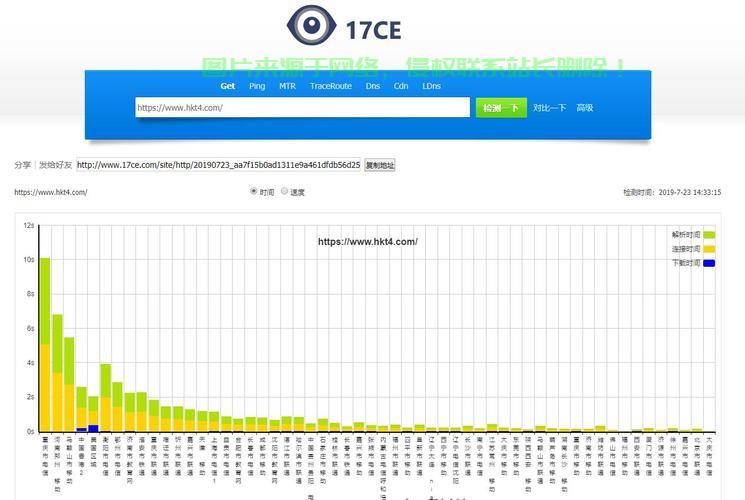The height and width of the screenshot is (500, 745).
Task: Click the share URL text field
Action: click(x=219, y=165)
